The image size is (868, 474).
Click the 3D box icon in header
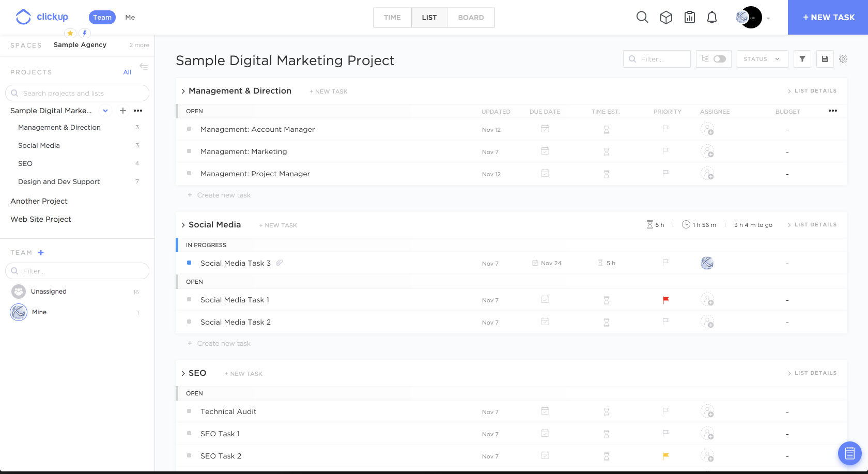tap(666, 18)
